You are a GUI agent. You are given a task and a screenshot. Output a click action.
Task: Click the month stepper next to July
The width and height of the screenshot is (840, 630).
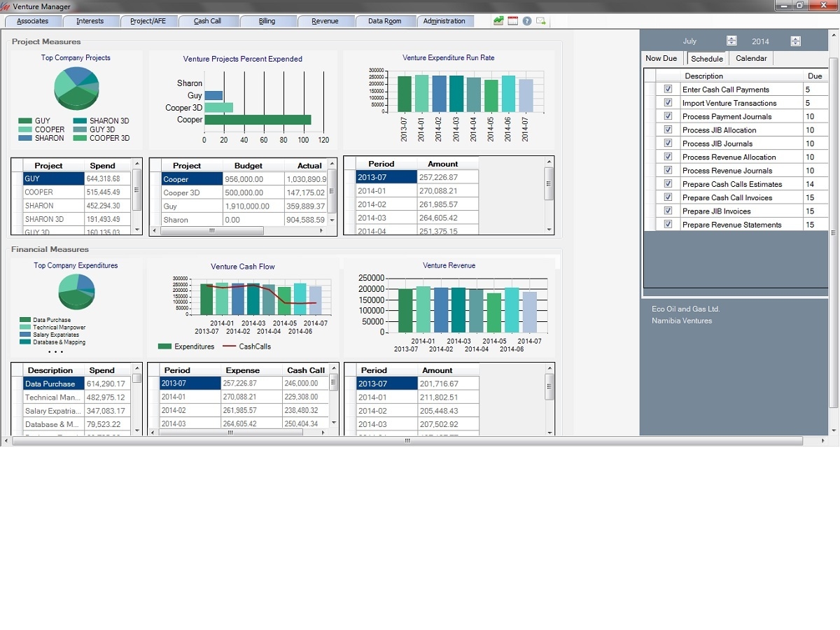point(731,41)
